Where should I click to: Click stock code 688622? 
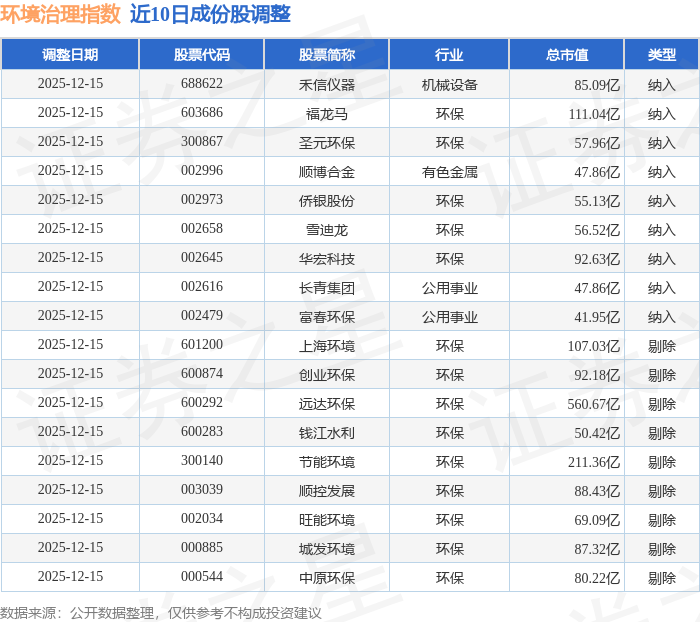click(202, 83)
